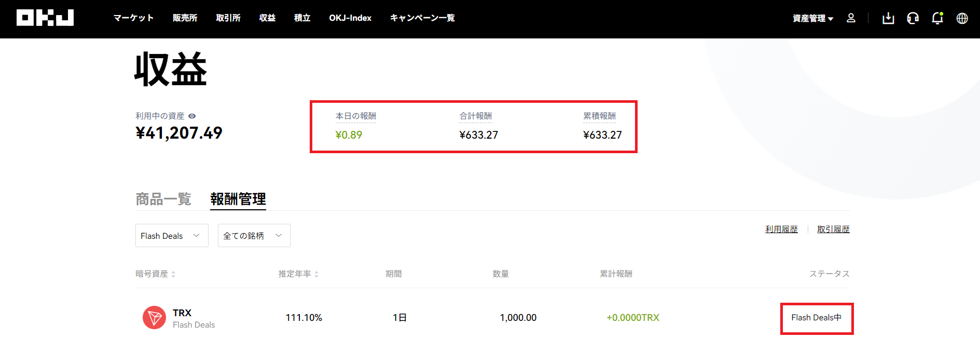Click the TRX asset name
The image size is (980, 351).
(182, 313)
